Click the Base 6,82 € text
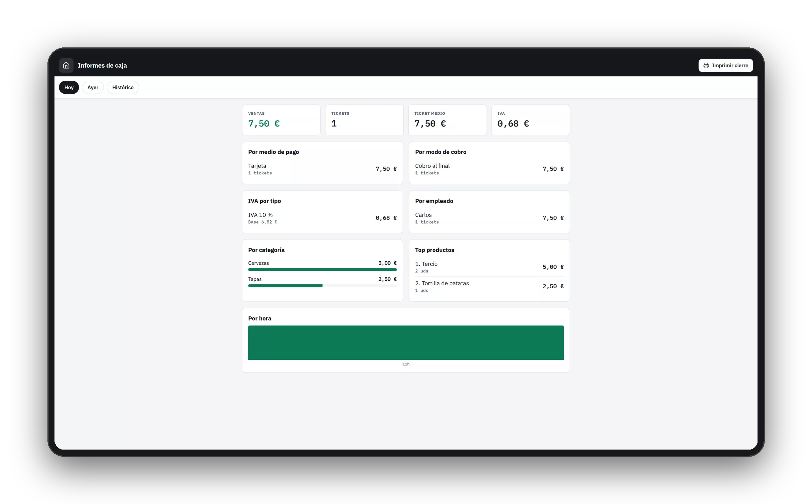Viewport: 812px width, 504px height. coord(262,222)
